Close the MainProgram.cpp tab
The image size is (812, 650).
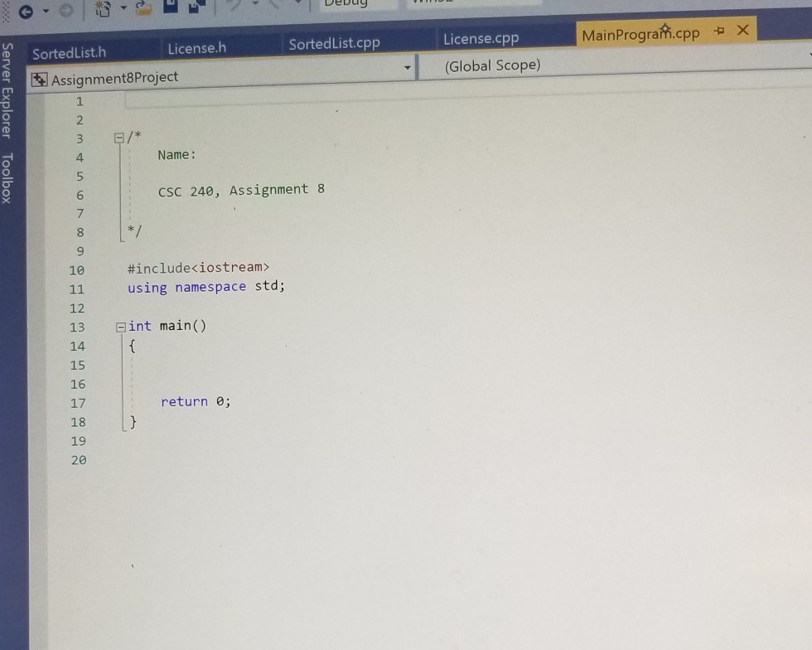(x=742, y=29)
